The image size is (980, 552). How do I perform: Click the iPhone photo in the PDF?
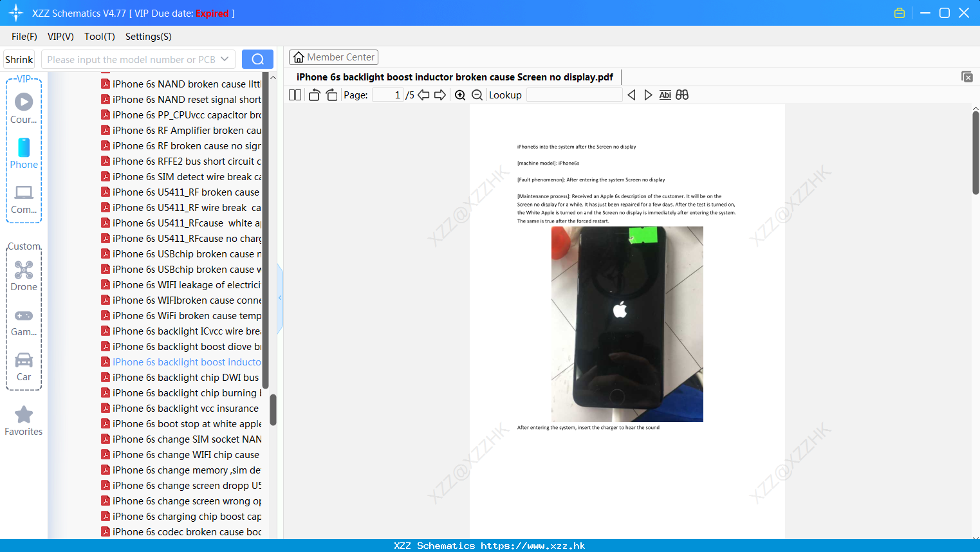pos(627,324)
